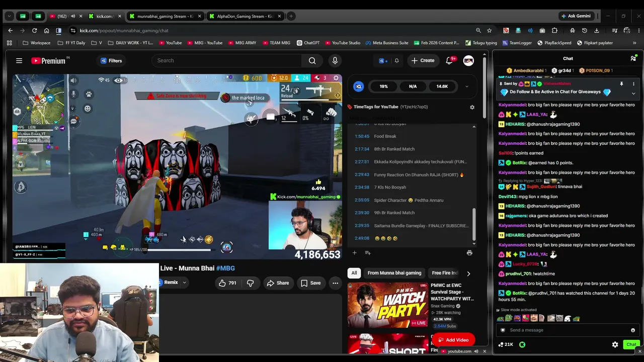
Task: Open emoji picker in the chat message box
Action: tap(633, 330)
